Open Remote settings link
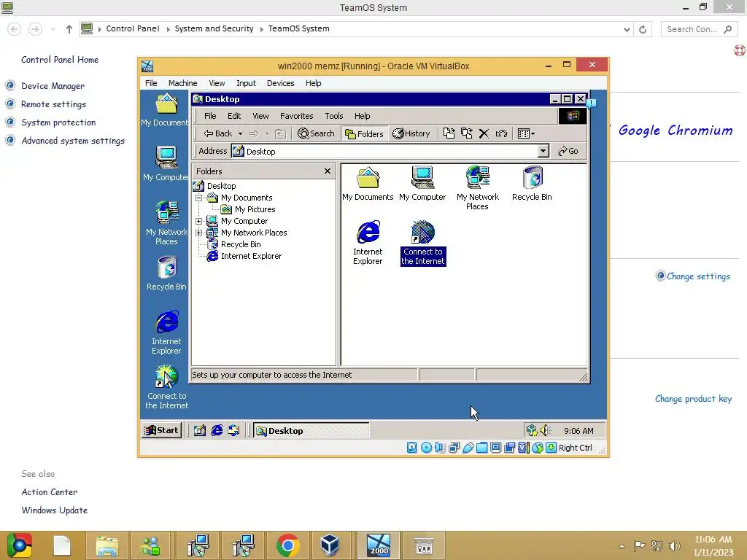747x560 pixels. click(53, 104)
